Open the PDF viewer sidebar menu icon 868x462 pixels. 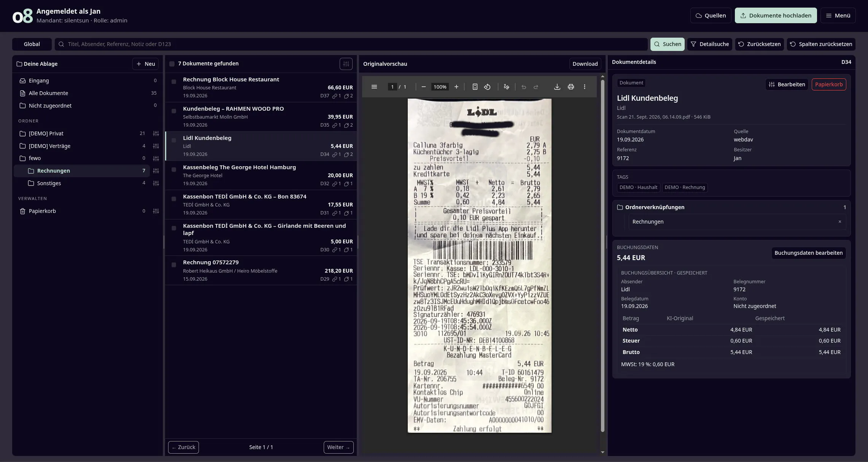point(374,87)
